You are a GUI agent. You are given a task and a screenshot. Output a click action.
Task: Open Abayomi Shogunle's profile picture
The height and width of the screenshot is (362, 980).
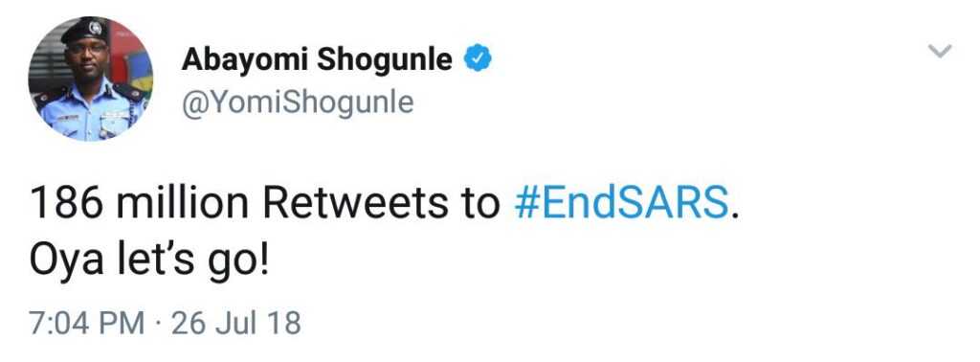click(x=91, y=79)
